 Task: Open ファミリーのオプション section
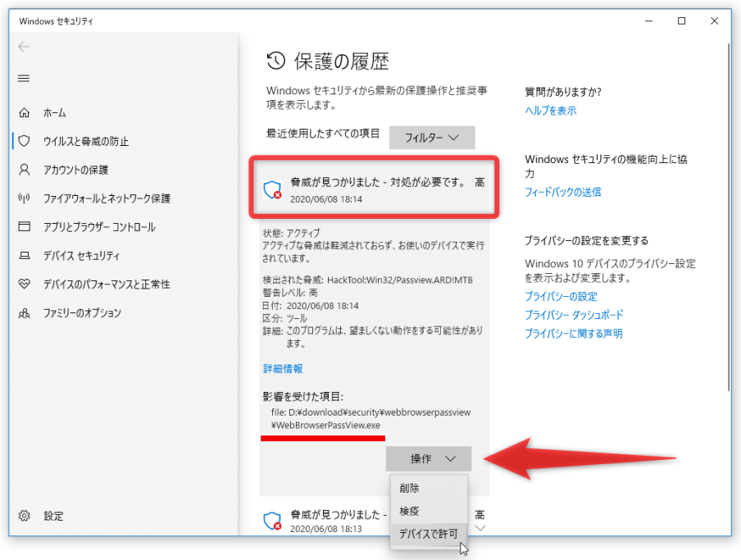82,313
